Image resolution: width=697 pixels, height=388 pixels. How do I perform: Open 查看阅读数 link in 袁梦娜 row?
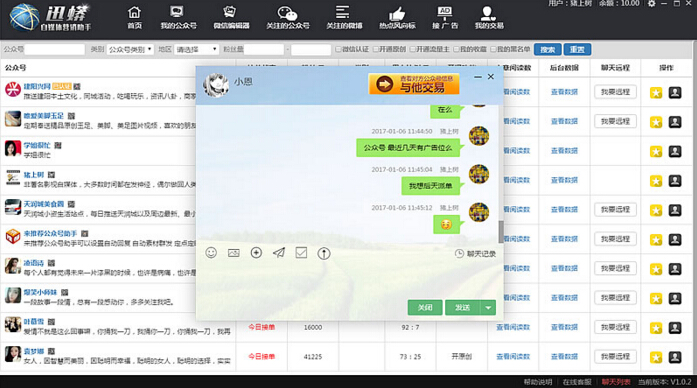tap(513, 356)
